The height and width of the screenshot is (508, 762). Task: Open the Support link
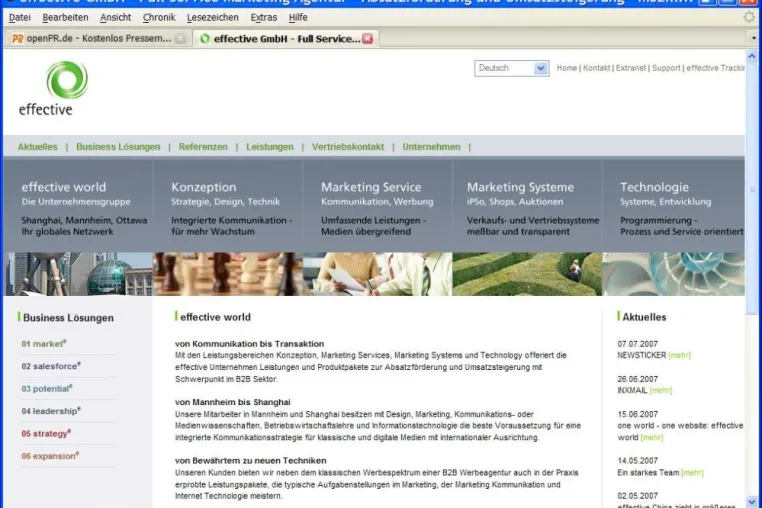[666, 68]
